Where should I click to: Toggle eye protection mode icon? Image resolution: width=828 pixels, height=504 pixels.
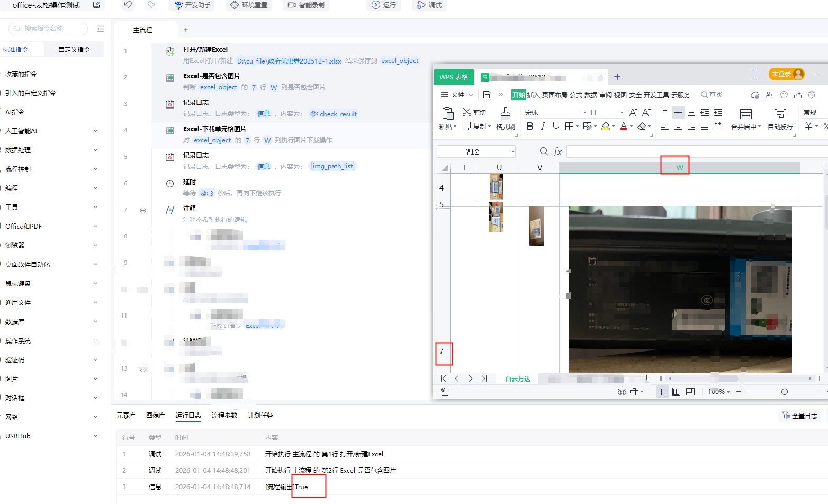tap(622, 392)
